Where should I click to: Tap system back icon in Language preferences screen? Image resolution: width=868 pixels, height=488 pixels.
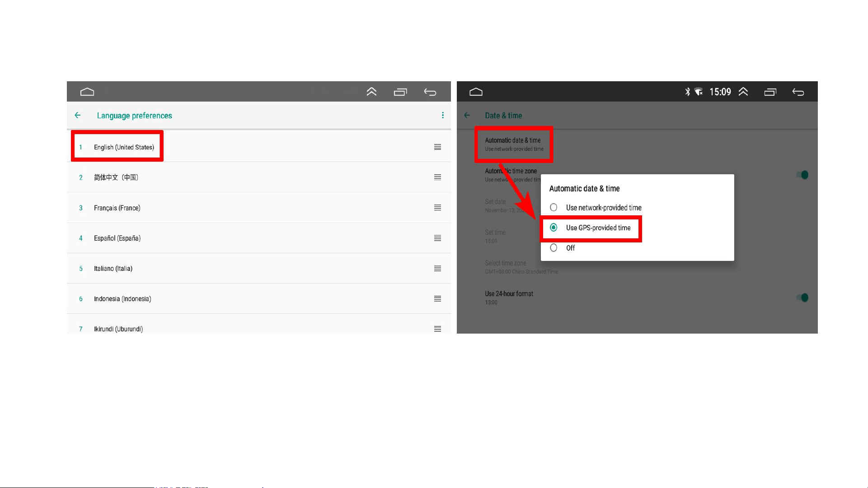pos(430,92)
